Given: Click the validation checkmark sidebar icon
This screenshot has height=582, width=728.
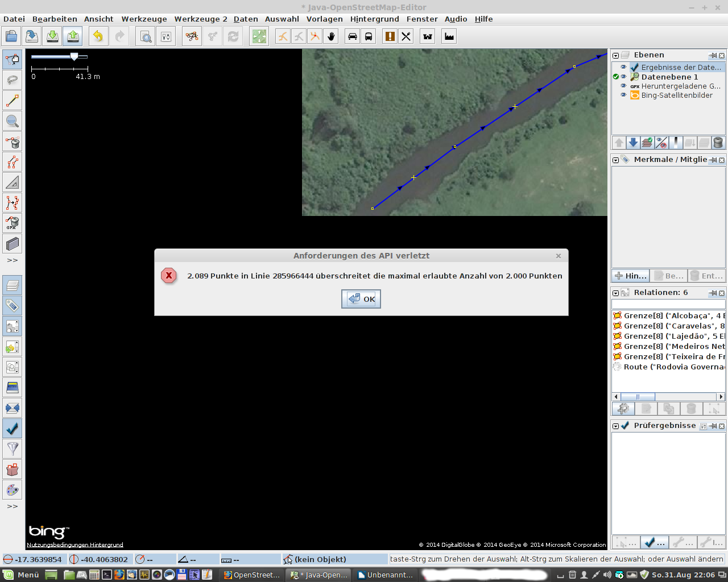Looking at the screenshot, I should [x=13, y=429].
